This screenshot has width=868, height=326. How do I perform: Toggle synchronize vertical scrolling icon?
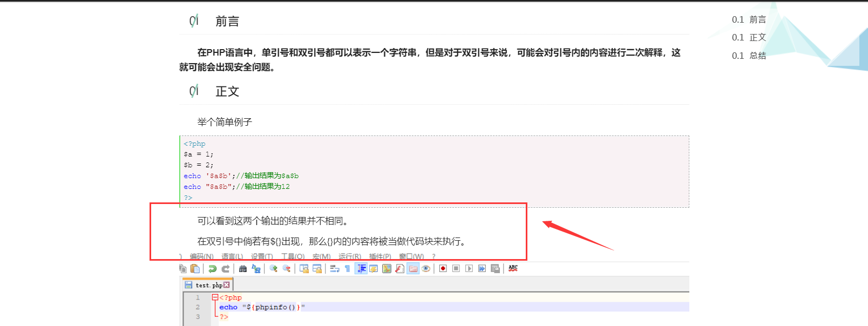click(x=304, y=269)
